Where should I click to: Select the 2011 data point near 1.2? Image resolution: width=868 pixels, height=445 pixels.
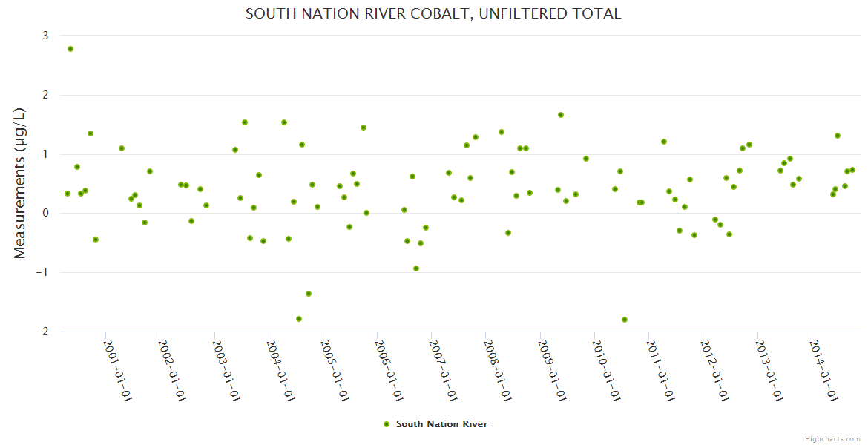[664, 142]
